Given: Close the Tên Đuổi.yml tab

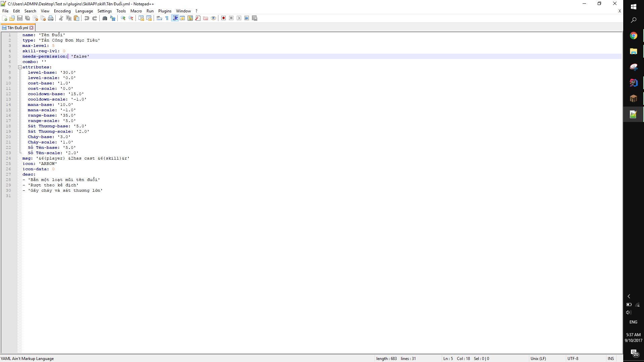Looking at the screenshot, I should coord(32,28).
